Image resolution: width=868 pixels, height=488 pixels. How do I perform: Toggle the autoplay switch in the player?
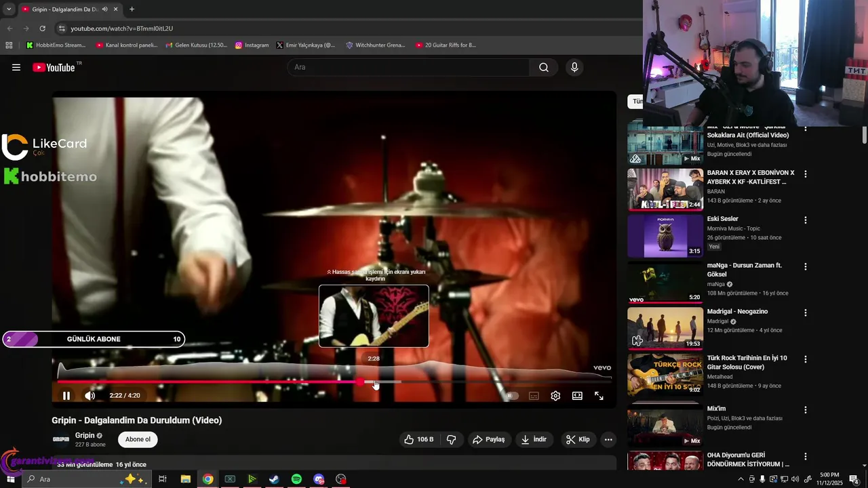(512, 396)
